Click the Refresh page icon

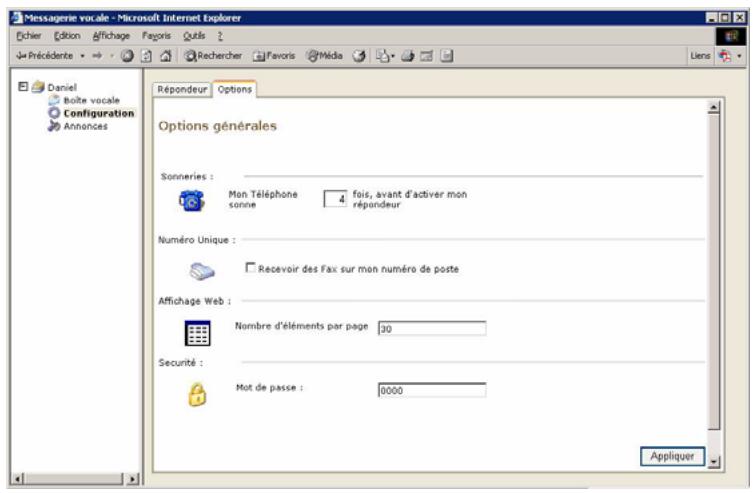[x=146, y=56]
